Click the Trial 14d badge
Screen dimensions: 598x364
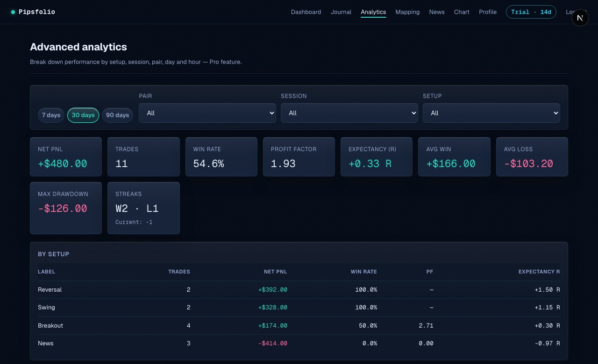(531, 12)
